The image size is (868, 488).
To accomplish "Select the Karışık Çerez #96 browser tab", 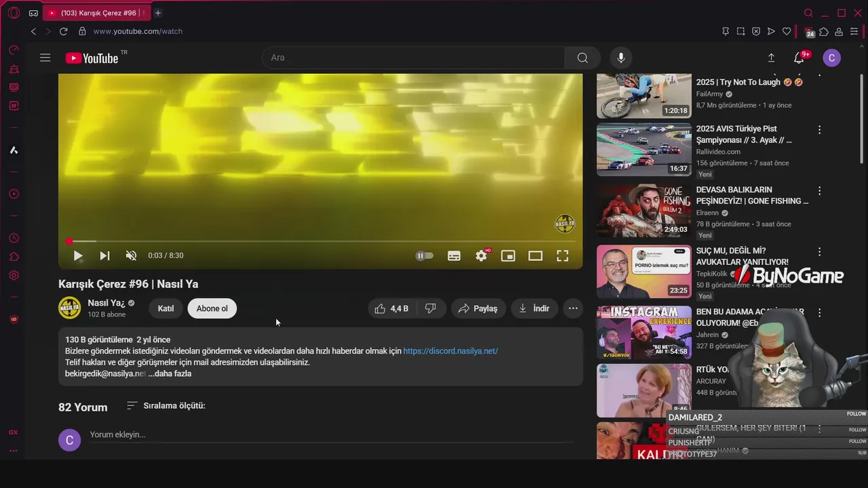I will click(96, 13).
